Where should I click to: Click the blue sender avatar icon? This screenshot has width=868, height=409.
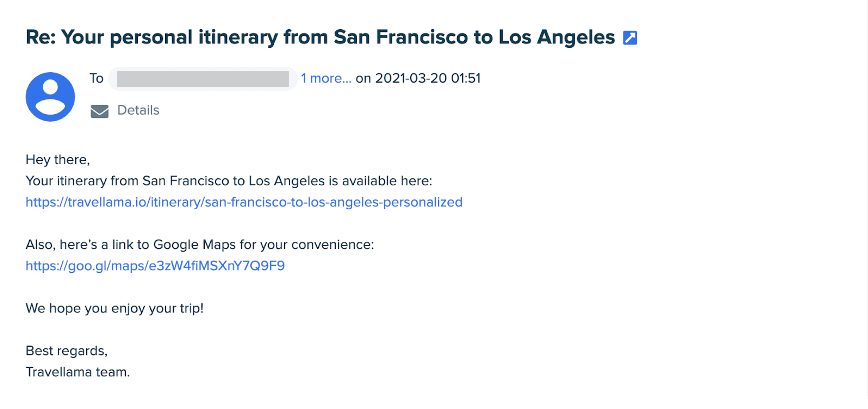coord(50,97)
